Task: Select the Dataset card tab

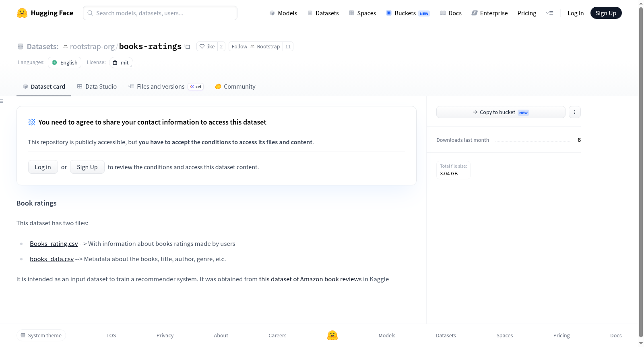Action: coord(43,86)
